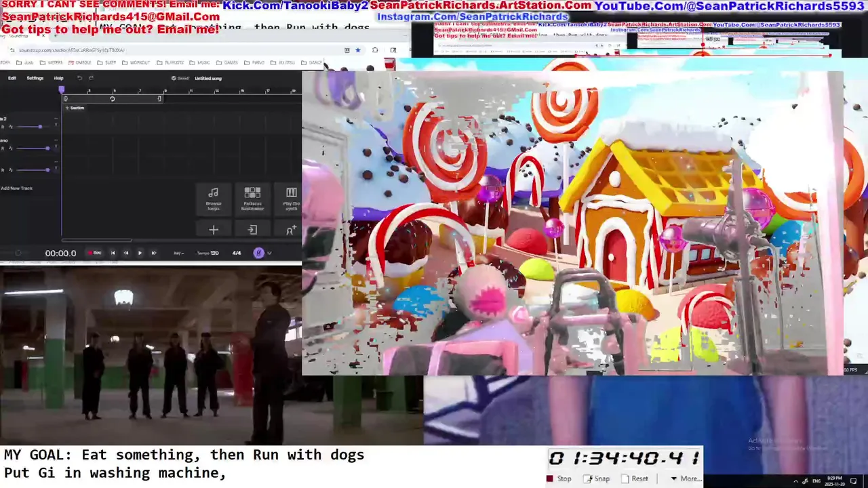This screenshot has height=488, width=868.
Task: Click the rewind button
Action: (x=125, y=253)
